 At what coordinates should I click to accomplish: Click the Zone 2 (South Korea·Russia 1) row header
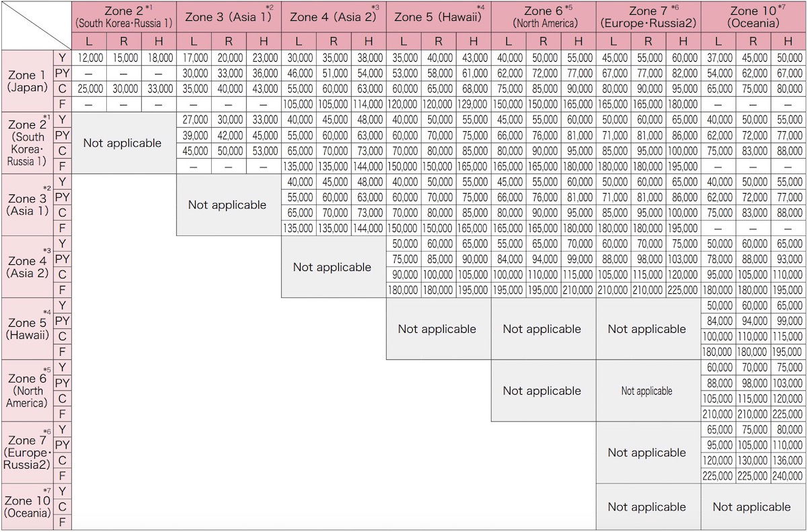tap(28, 143)
